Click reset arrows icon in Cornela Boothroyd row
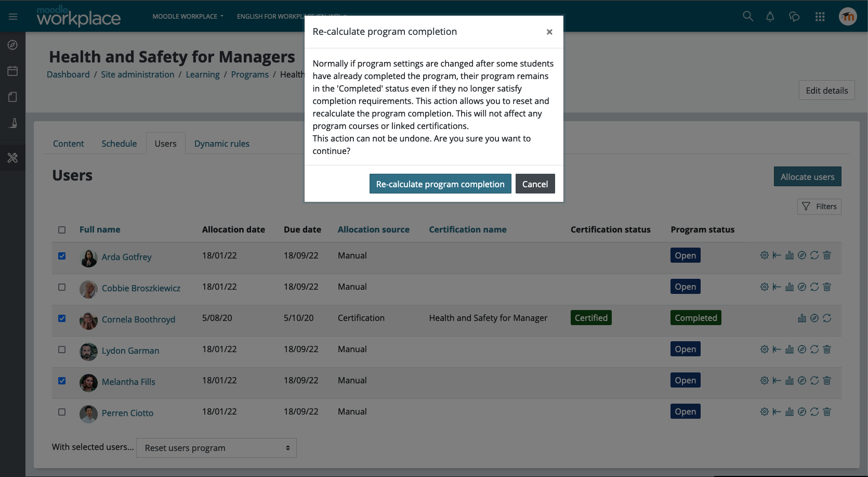868x477 pixels. (827, 318)
